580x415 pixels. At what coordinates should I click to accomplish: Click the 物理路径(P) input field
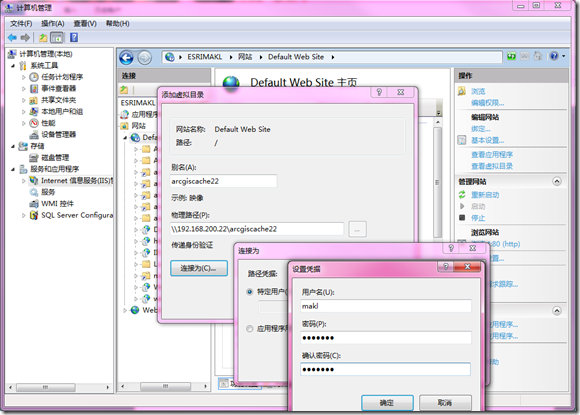pyautogui.click(x=257, y=229)
